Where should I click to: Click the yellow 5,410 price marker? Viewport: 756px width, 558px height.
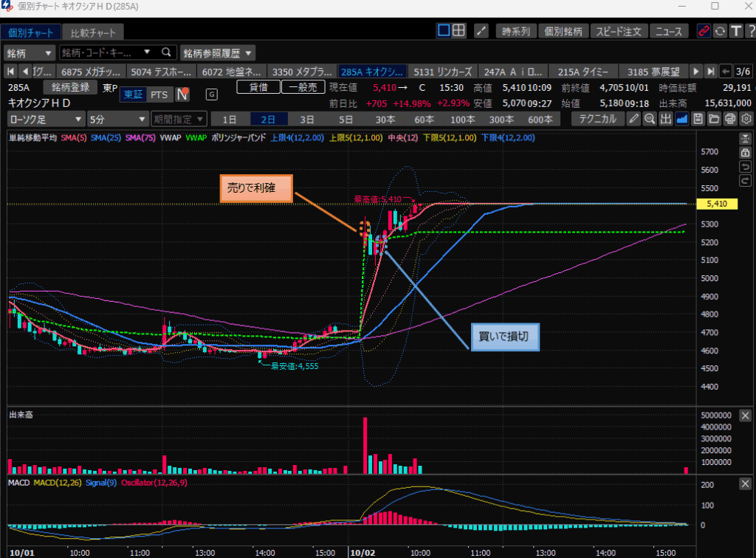click(718, 204)
